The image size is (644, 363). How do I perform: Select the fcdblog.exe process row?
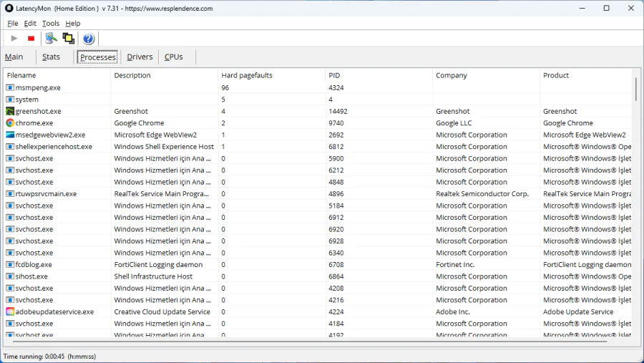[34, 264]
